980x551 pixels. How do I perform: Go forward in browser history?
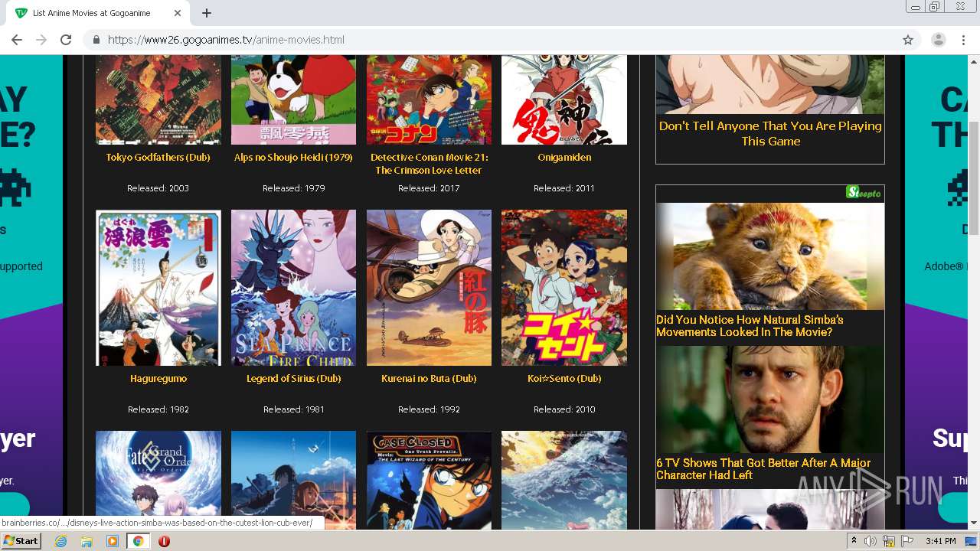41,40
